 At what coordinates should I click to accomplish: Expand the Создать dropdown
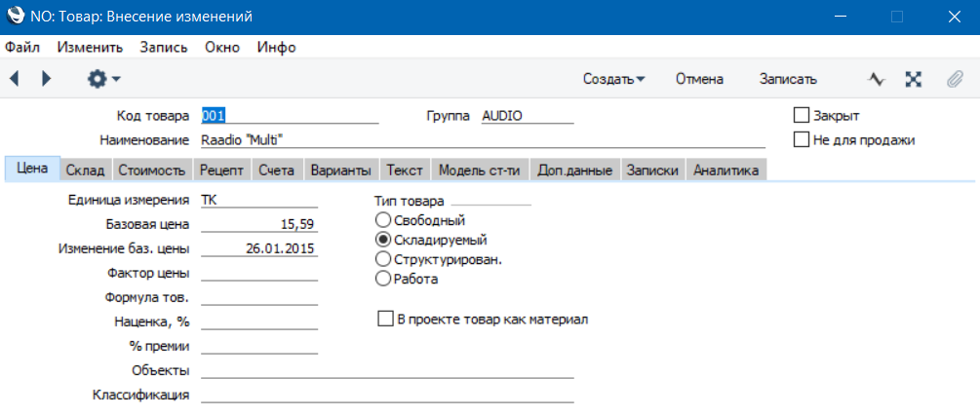click(614, 79)
